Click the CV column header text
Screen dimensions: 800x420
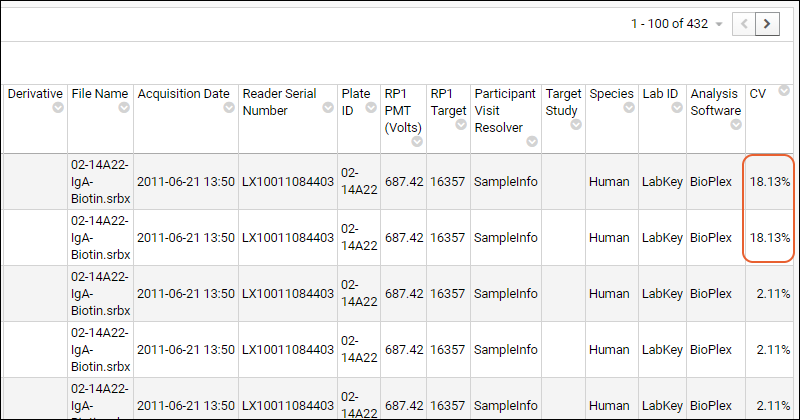click(x=758, y=94)
